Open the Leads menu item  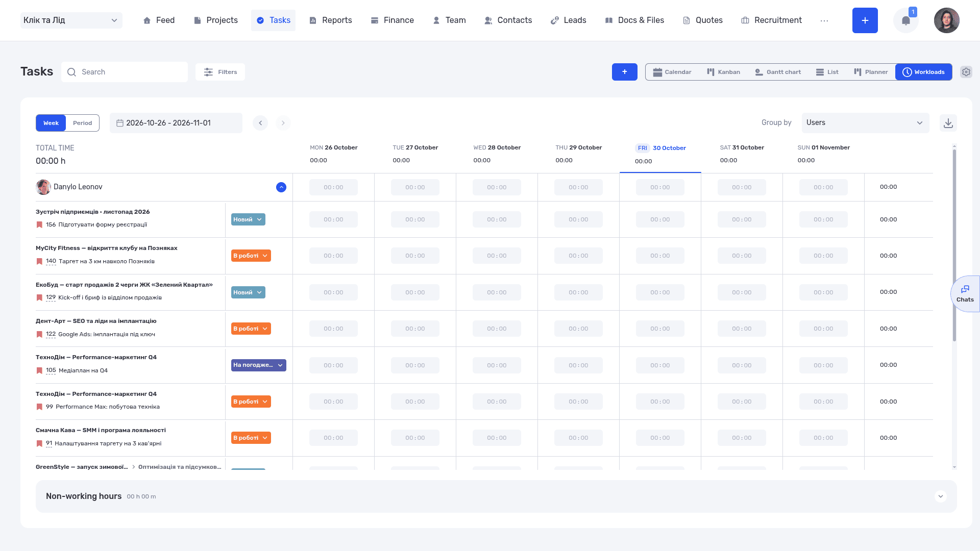pos(568,20)
